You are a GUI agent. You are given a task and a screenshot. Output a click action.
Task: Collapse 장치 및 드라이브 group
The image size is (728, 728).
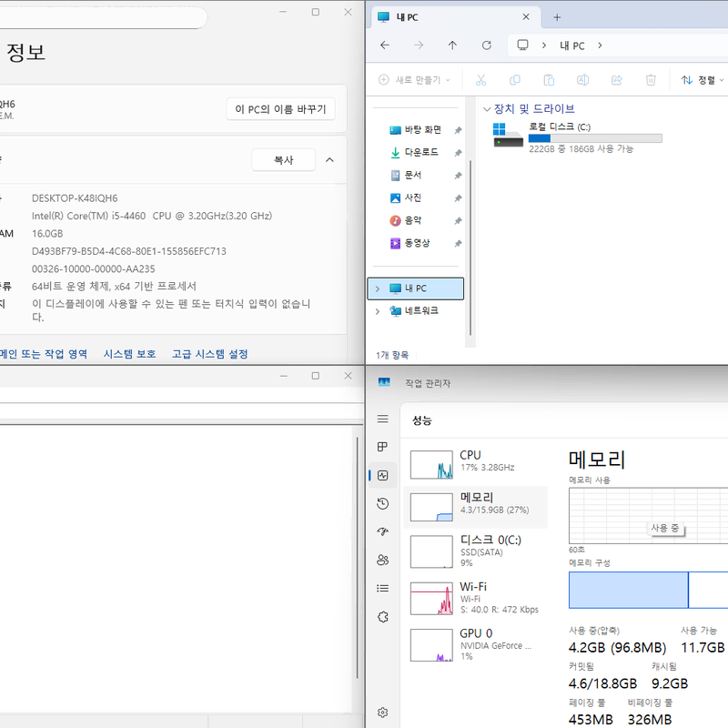487,109
